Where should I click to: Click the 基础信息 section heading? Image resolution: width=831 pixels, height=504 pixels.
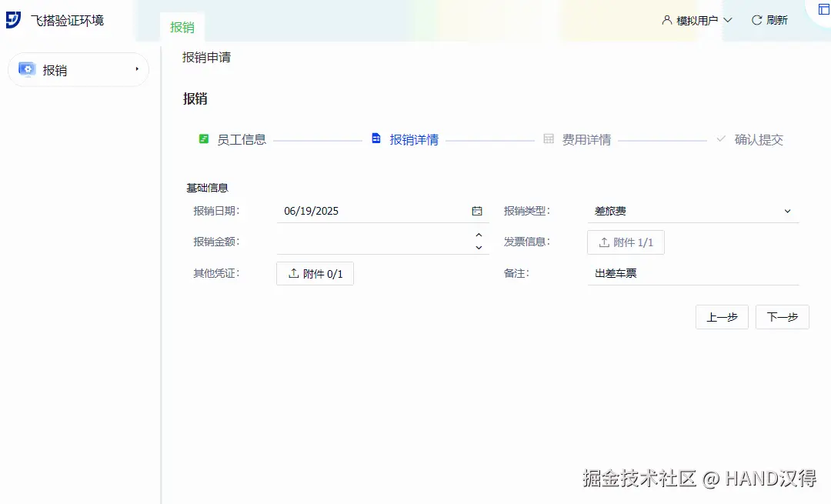click(x=207, y=188)
